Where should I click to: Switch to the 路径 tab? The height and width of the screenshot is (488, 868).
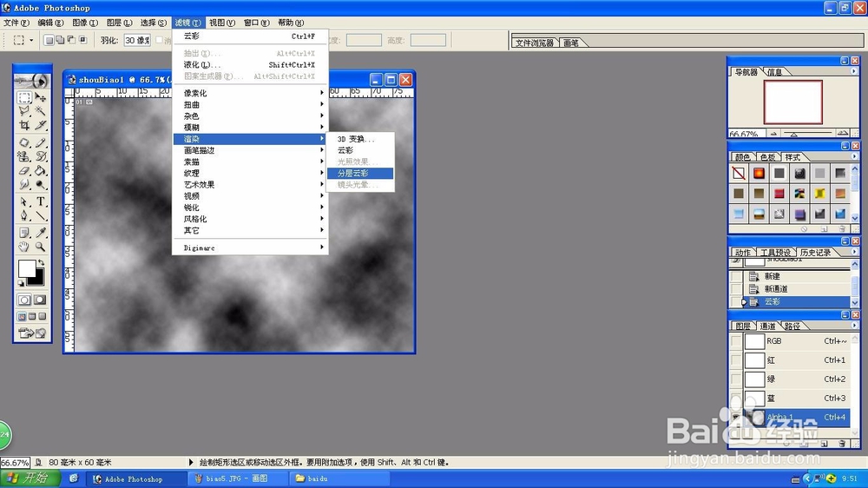point(792,326)
